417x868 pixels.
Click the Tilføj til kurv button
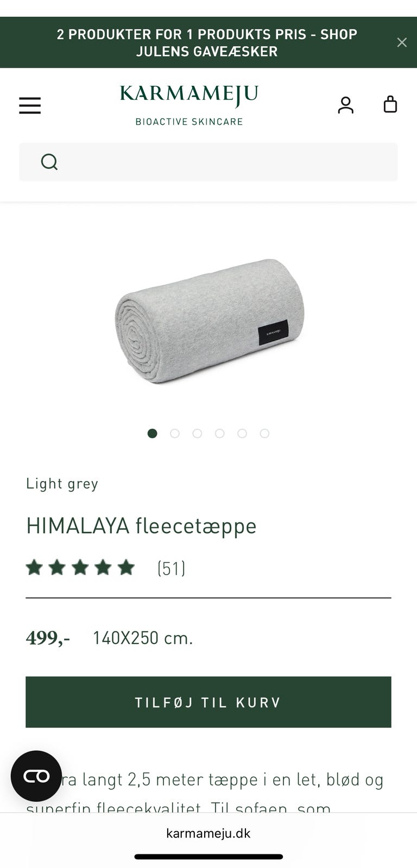tap(208, 702)
